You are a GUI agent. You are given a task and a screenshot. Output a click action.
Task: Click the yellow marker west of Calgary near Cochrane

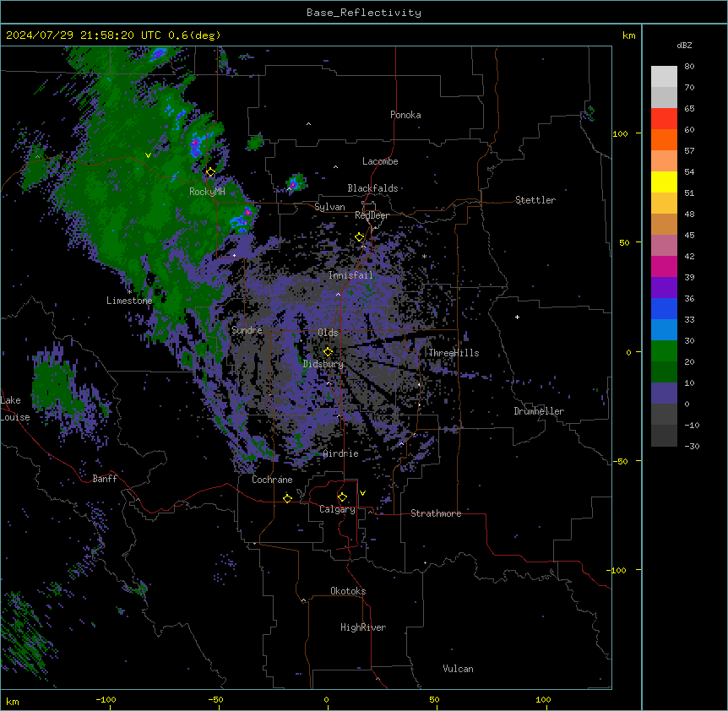click(x=287, y=498)
